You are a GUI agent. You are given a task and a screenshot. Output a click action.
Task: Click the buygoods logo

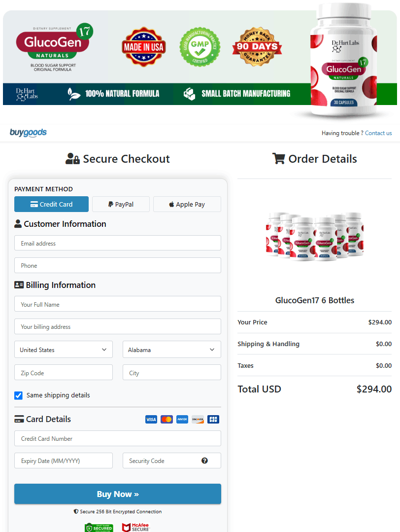(28, 133)
